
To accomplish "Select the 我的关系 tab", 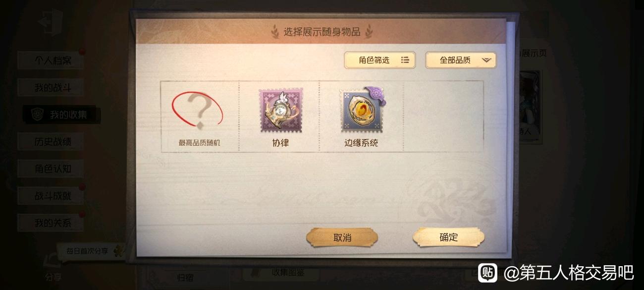I will tap(53, 223).
